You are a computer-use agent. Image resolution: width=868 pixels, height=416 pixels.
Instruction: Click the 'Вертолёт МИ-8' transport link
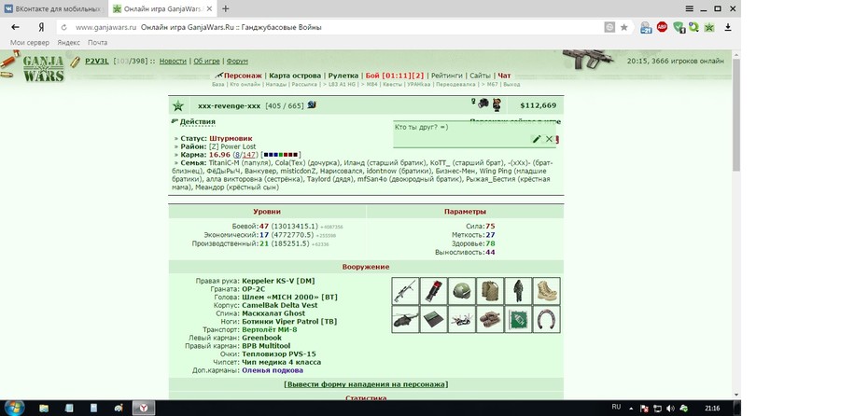270,329
